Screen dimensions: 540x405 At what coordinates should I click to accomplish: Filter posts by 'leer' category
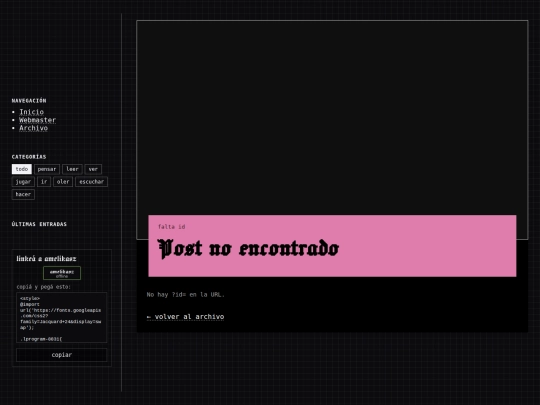click(x=72, y=169)
